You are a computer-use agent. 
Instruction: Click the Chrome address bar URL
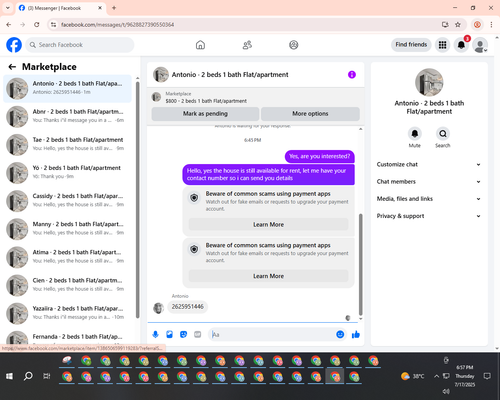[117, 25]
